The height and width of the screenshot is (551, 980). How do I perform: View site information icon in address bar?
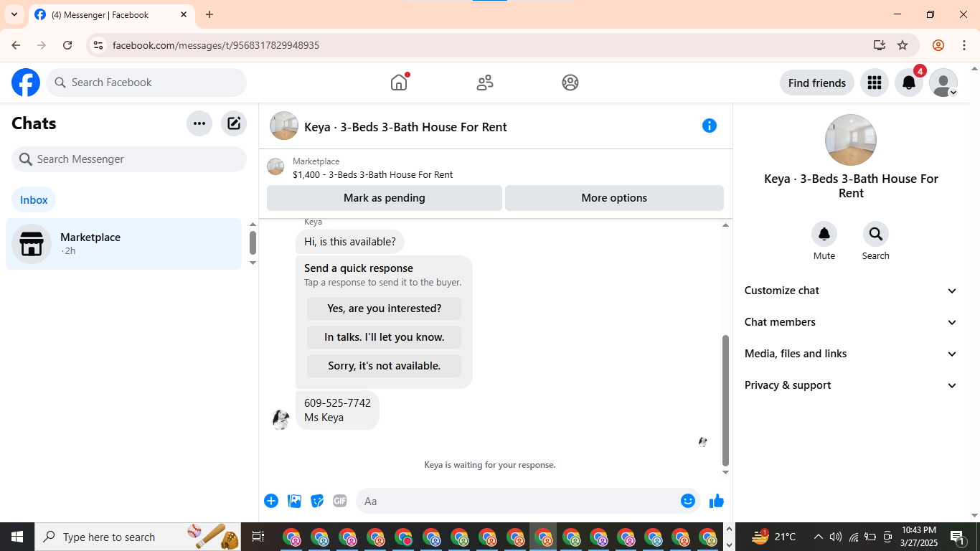98,45
